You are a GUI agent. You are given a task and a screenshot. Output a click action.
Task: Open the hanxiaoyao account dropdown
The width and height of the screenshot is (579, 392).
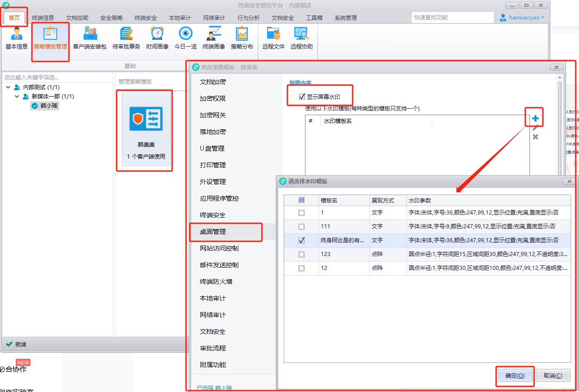pos(527,18)
